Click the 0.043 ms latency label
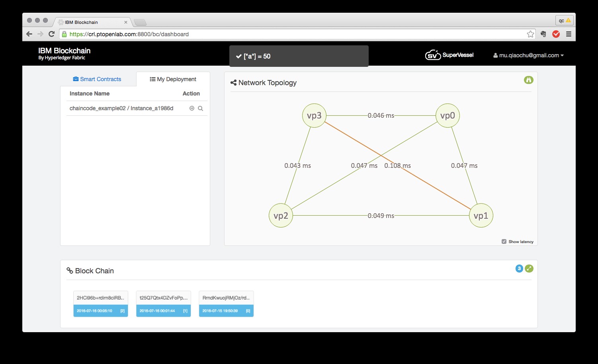The height and width of the screenshot is (364, 598). 298,165
